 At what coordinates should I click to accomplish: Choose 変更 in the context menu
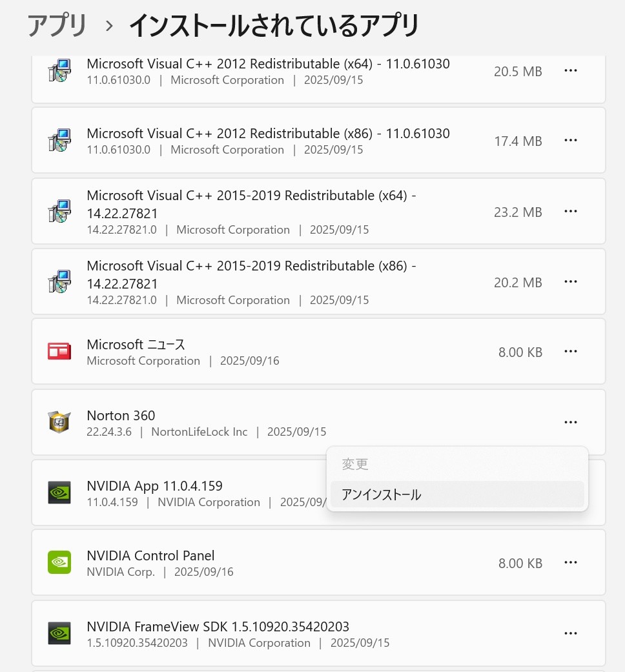tap(355, 464)
